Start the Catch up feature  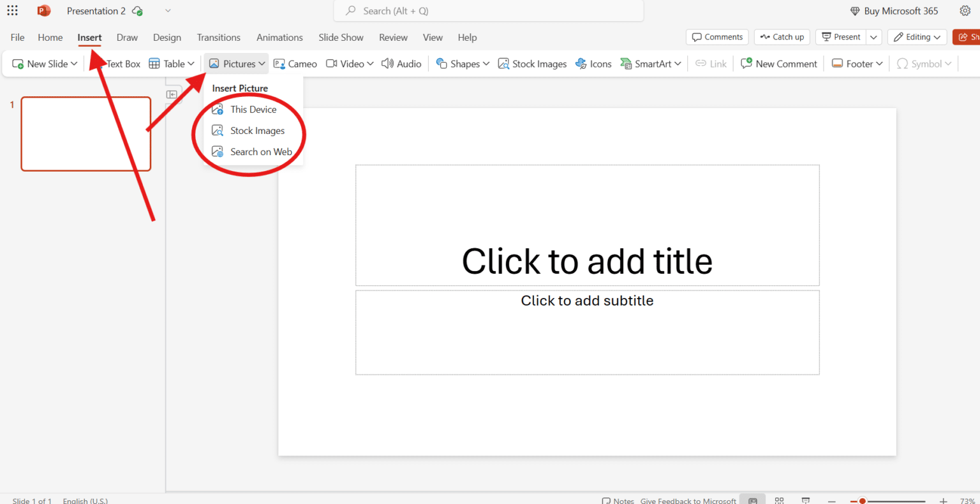(x=782, y=36)
